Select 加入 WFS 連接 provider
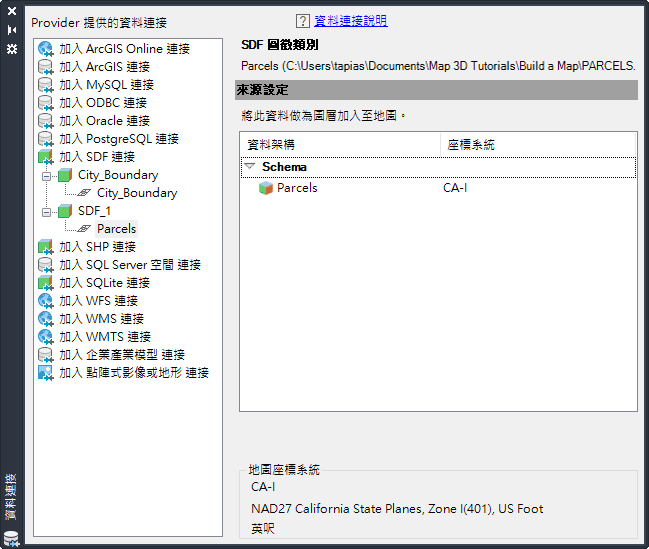 (x=99, y=301)
